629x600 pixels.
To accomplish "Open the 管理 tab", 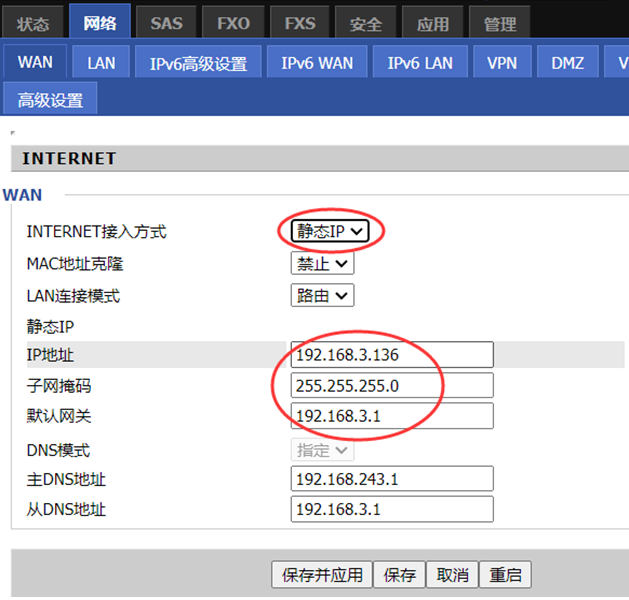I will click(499, 23).
